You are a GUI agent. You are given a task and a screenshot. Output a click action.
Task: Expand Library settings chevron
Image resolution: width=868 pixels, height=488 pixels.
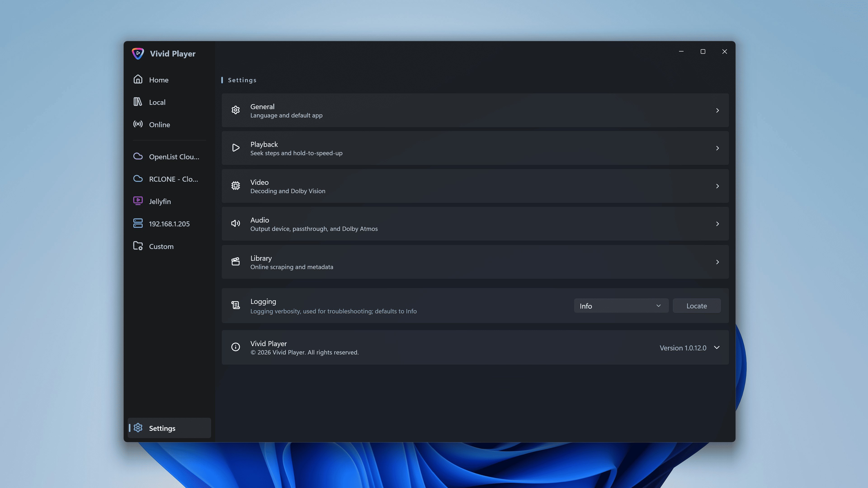click(717, 262)
